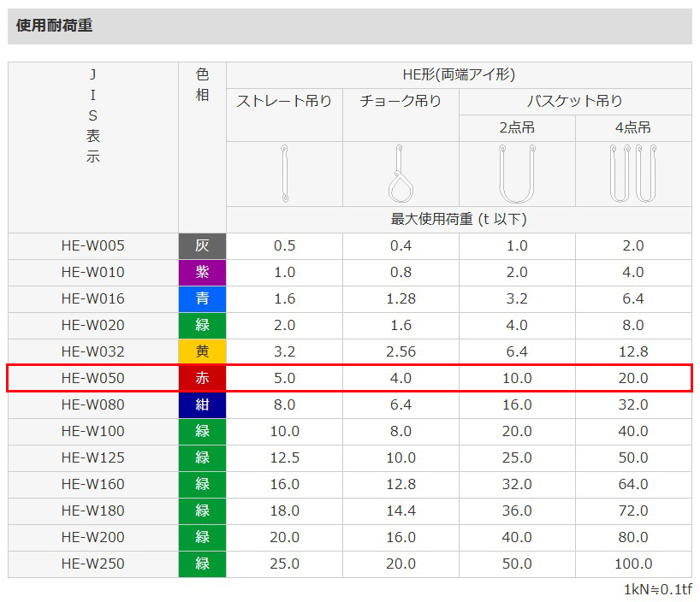
Task: Click the highlighted HE-W050 row label
Action: [x=93, y=379]
